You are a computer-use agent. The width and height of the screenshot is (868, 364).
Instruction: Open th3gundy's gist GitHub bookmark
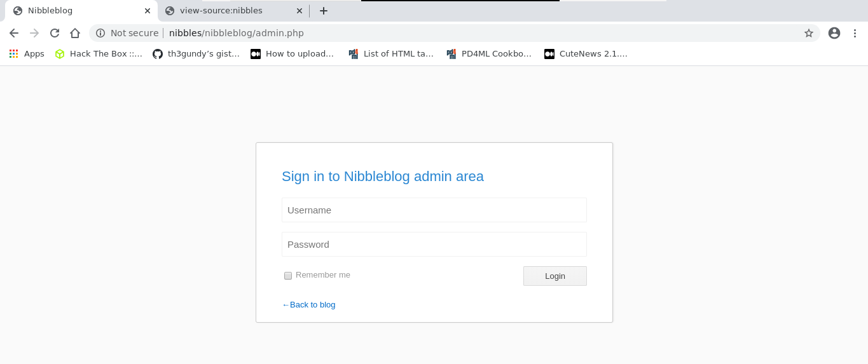point(196,54)
